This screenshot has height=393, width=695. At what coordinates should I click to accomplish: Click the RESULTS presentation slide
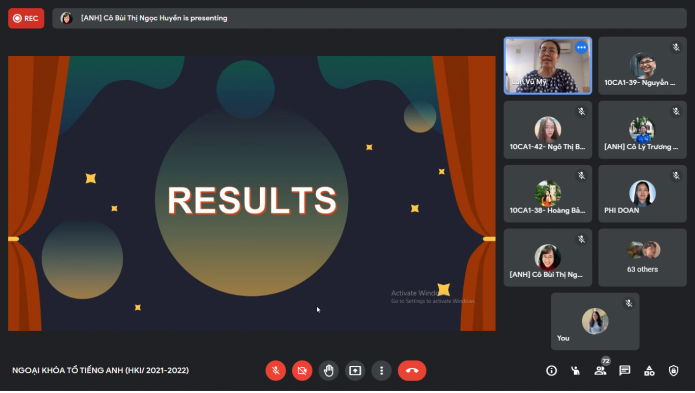pos(252,193)
